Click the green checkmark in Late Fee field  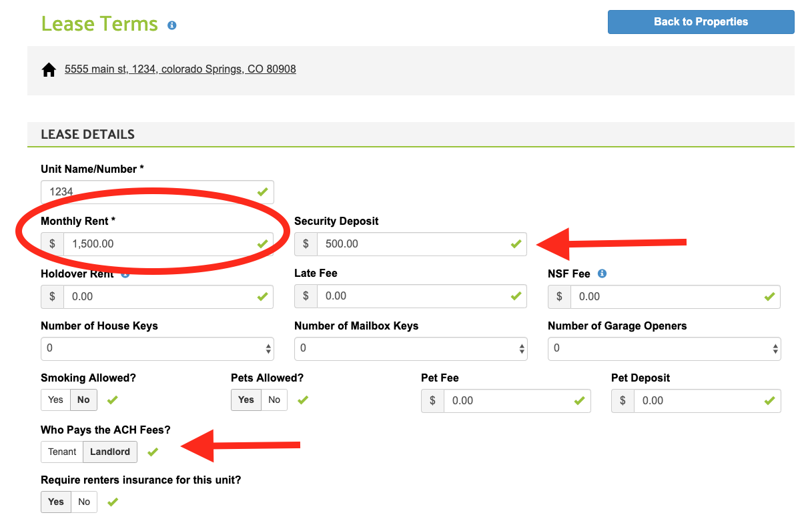(516, 296)
